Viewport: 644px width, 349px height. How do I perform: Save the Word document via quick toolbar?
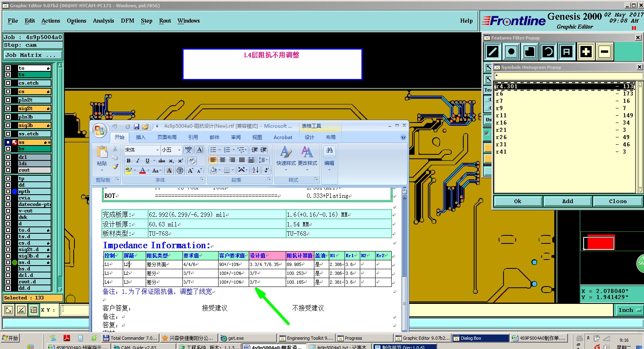click(x=136, y=127)
